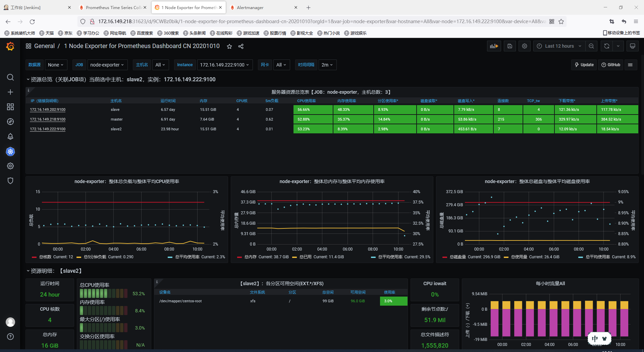This screenshot has height=352, width=644.
Task: Click the yellow 总5分钟负载 legend color swatch
Action: pos(79,257)
